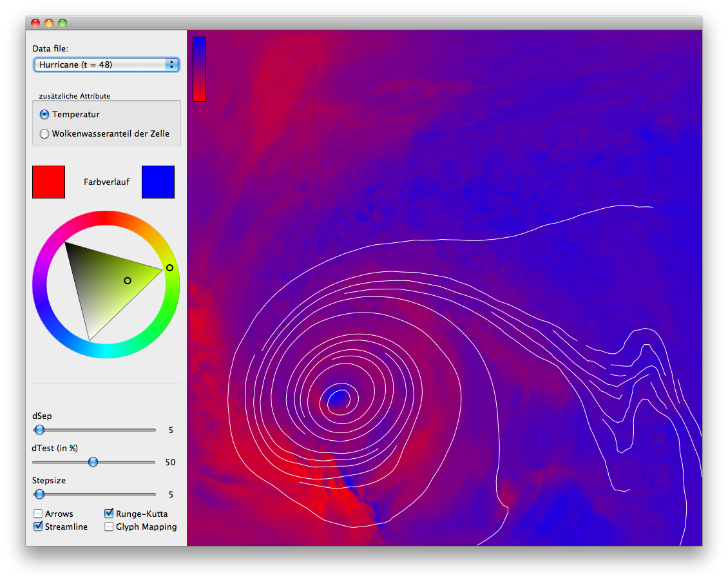Enable the Arrows checkbox
This screenshot has height=580, width=728.
[x=39, y=514]
